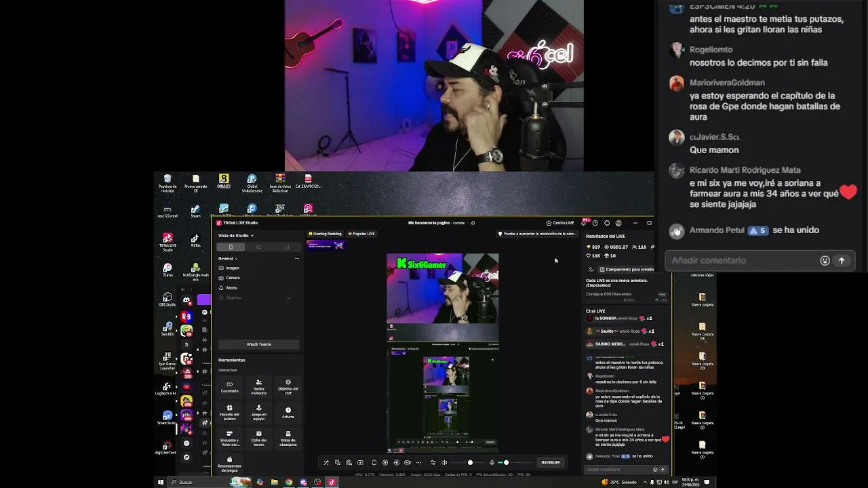
Task: Click the camera snapshot icon in bottom toolbar
Action: click(349, 462)
